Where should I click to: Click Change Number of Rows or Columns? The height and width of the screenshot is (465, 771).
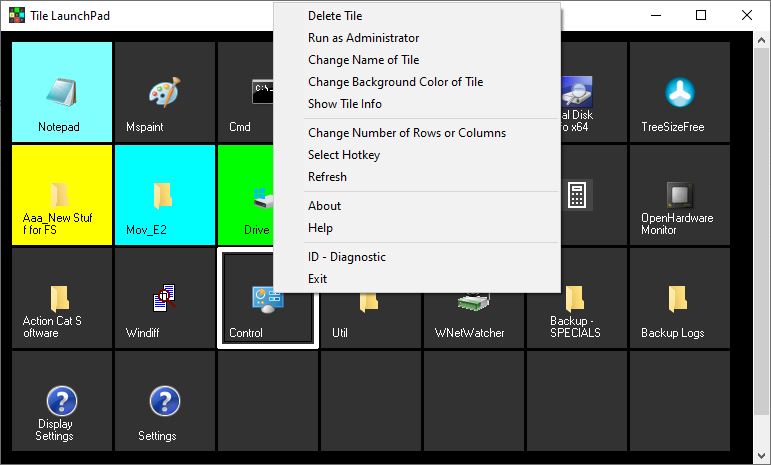tap(406, 133)
